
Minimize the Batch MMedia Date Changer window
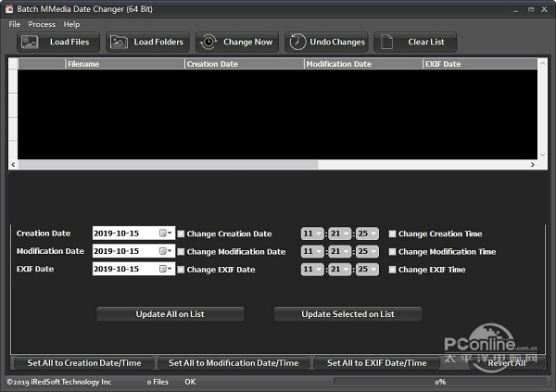(515, 9)
